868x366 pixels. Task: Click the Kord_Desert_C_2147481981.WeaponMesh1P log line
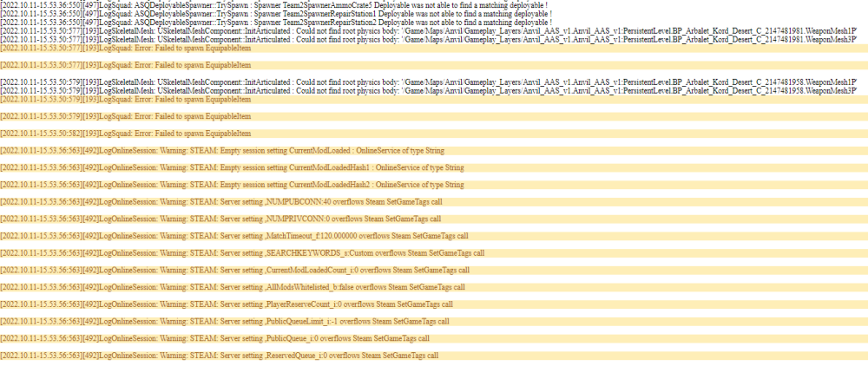429,31
